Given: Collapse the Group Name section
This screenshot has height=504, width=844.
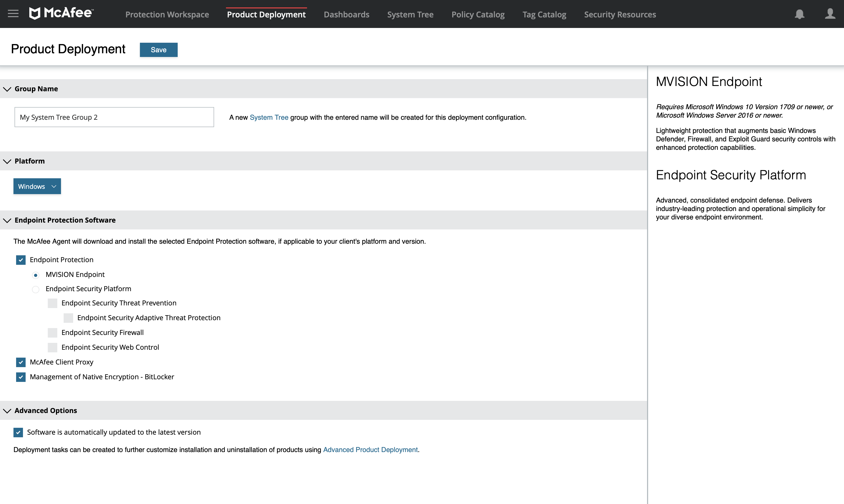Looking at the screenshot, I should [7, 89].
